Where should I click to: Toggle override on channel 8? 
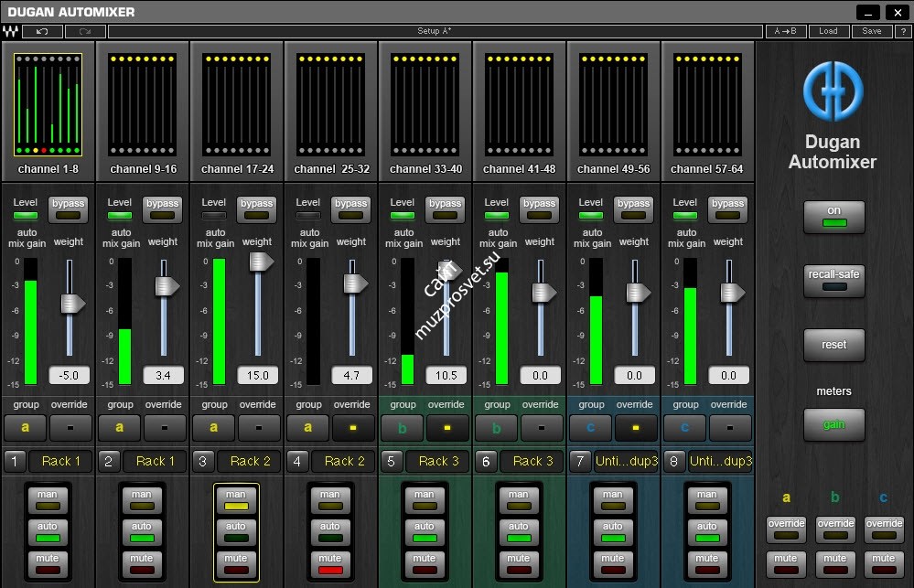click(x=730, y=428)
